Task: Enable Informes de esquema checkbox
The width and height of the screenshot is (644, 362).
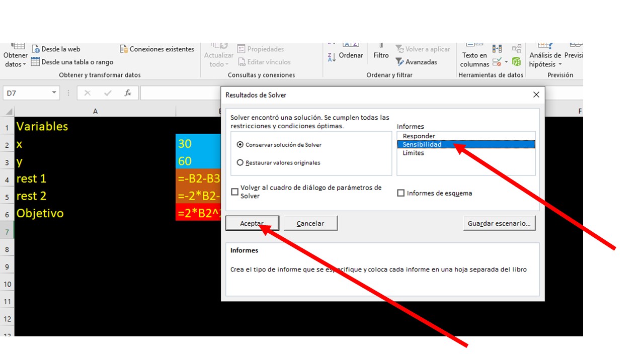Action: click(x=401, y=193)
